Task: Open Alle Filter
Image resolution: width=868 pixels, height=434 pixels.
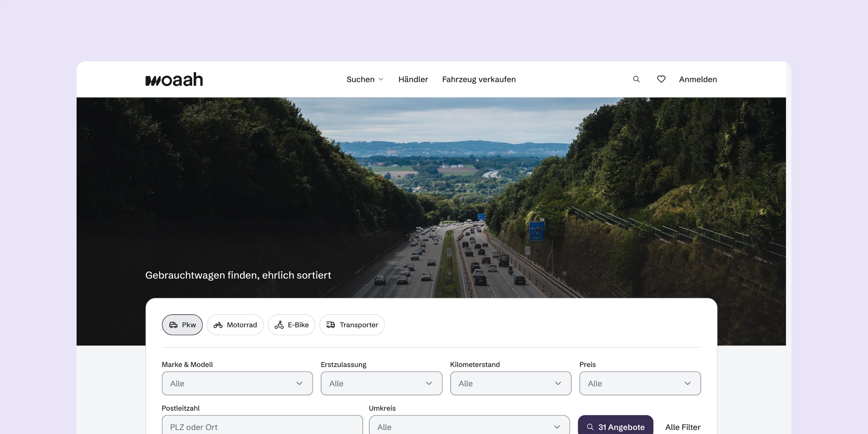Action: tap(683, 427)
